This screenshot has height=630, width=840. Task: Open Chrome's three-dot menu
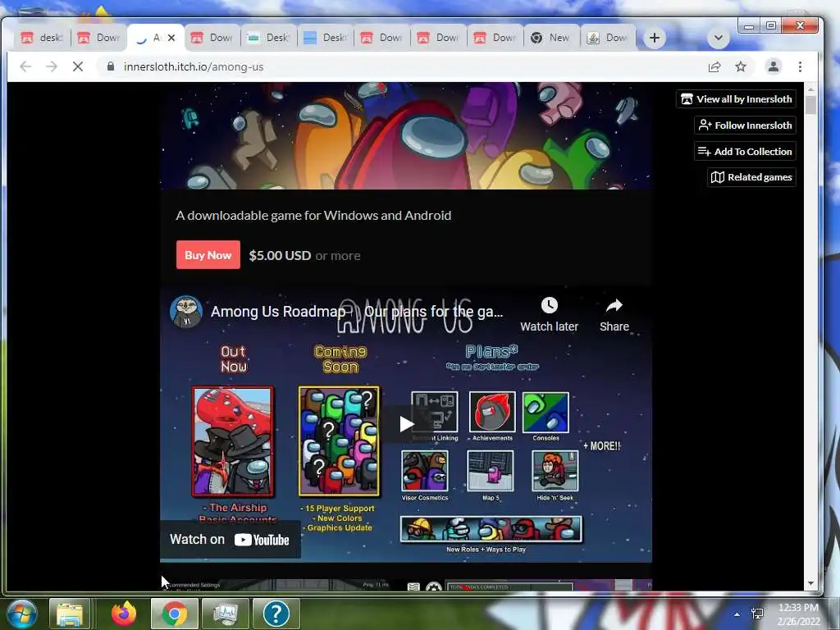[x=800, y=66]
